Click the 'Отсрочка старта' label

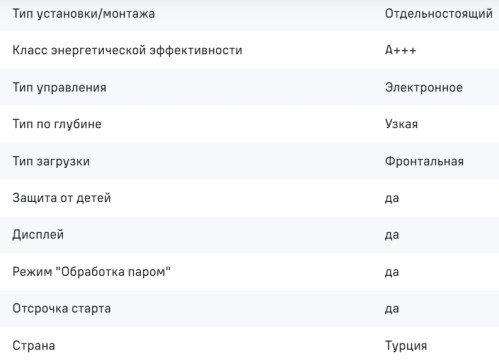tap(62, 309)
